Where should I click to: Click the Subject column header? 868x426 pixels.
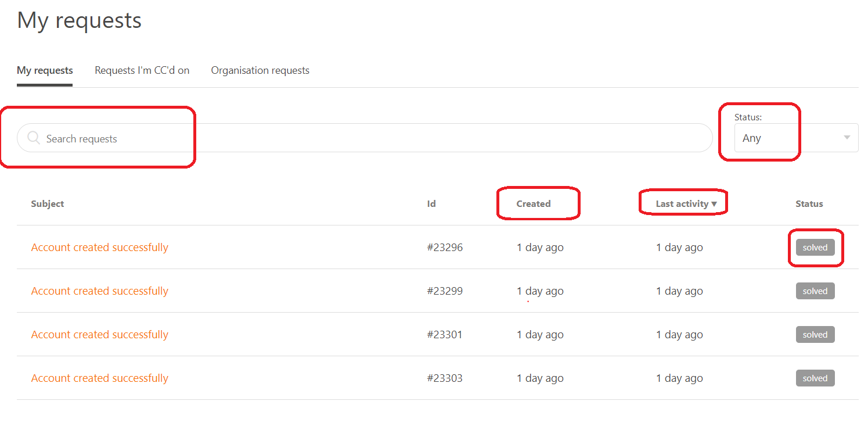(x=48, y=204)
